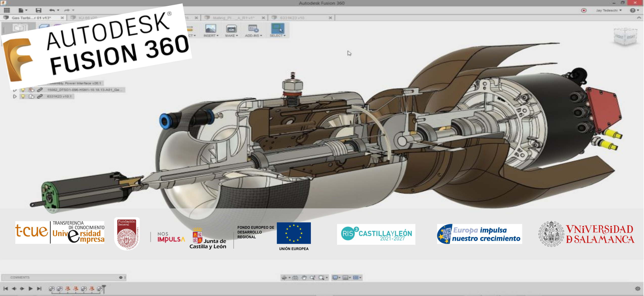Open the data panel grid icon
This screenshot has height=296, width=644.
tap(7, 10)
